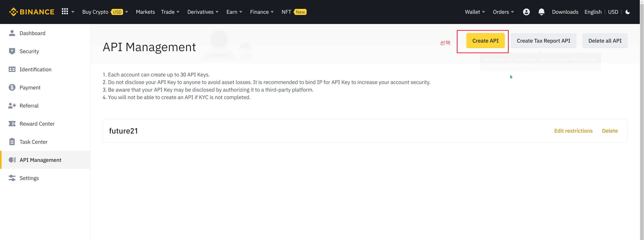Viewport: 644px width, 240px height.
Task: Click the notifications bell icon
Action: click(x=541, y=12)
